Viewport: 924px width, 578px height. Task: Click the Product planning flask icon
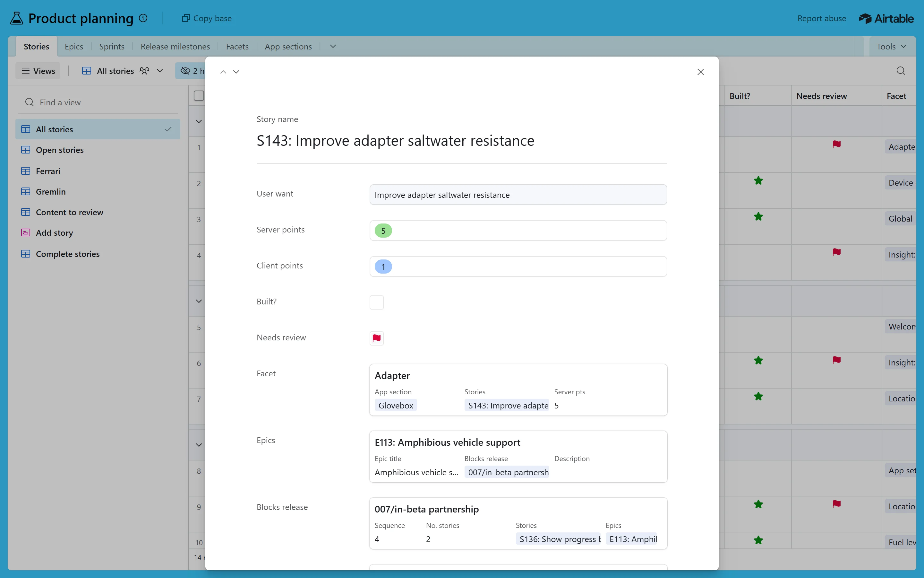[x=16, y=18]
